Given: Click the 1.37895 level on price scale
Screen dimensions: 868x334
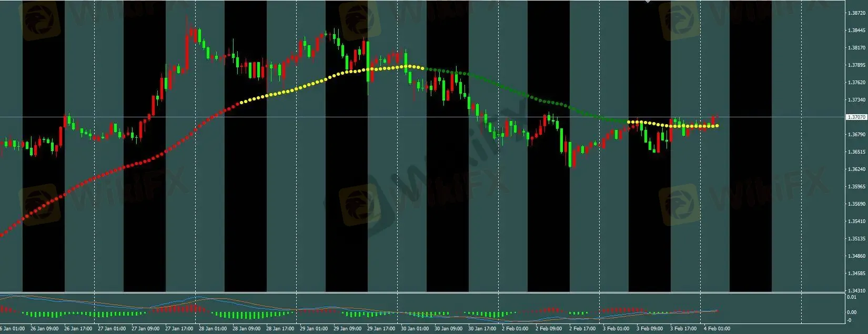Looking at the screenshot, I should (x=856, y=65).
